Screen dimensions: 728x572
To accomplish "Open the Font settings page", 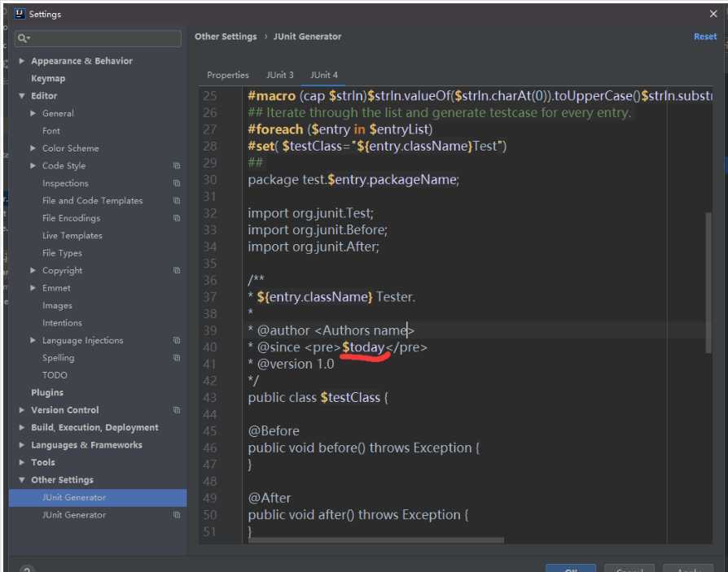I will click(51, 131).
